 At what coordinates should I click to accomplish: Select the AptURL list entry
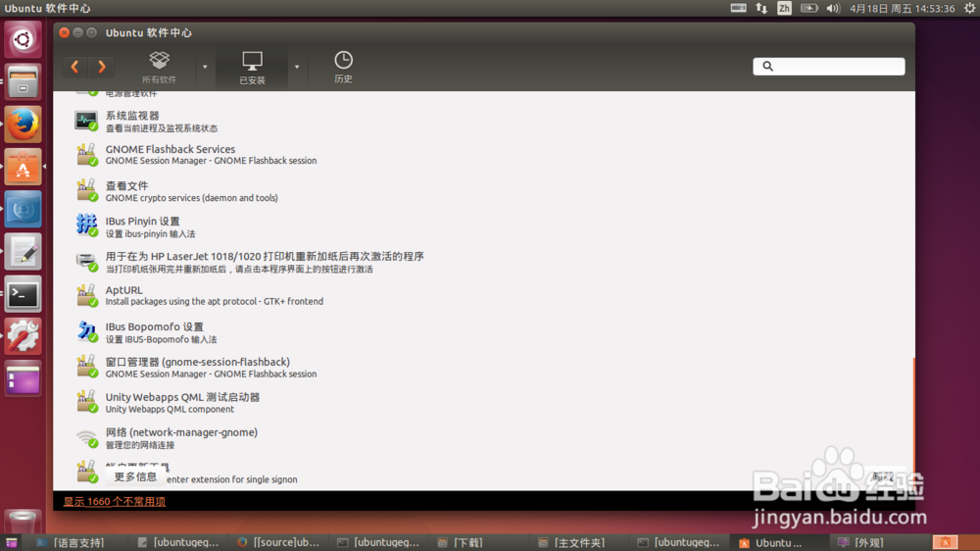point(484,295)
